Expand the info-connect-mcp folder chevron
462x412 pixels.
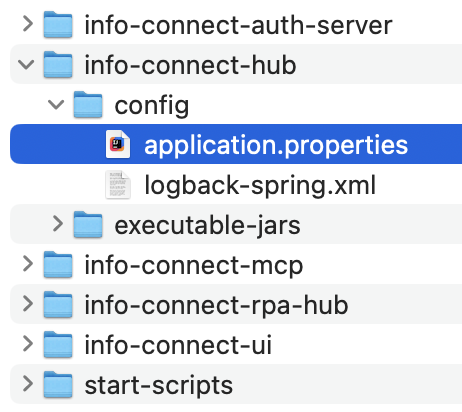(28, 264)
